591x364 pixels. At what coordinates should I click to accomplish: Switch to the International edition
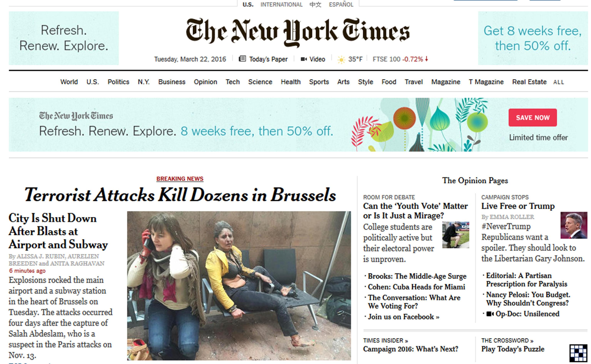[281, 5]
